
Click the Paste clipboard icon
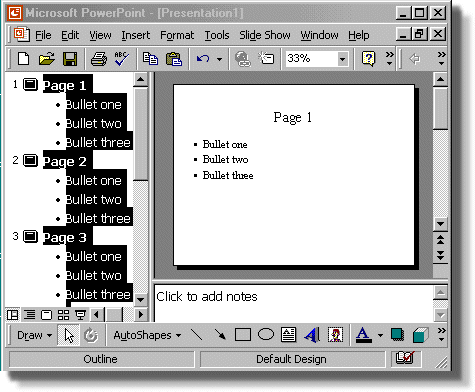click(174, 59)
